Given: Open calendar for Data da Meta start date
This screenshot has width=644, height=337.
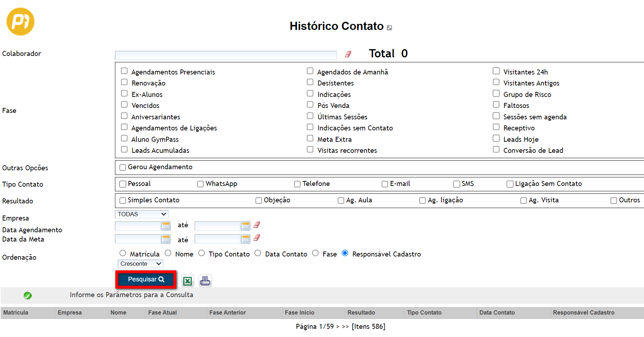Looking at the screenshot, I should point(166,239).
